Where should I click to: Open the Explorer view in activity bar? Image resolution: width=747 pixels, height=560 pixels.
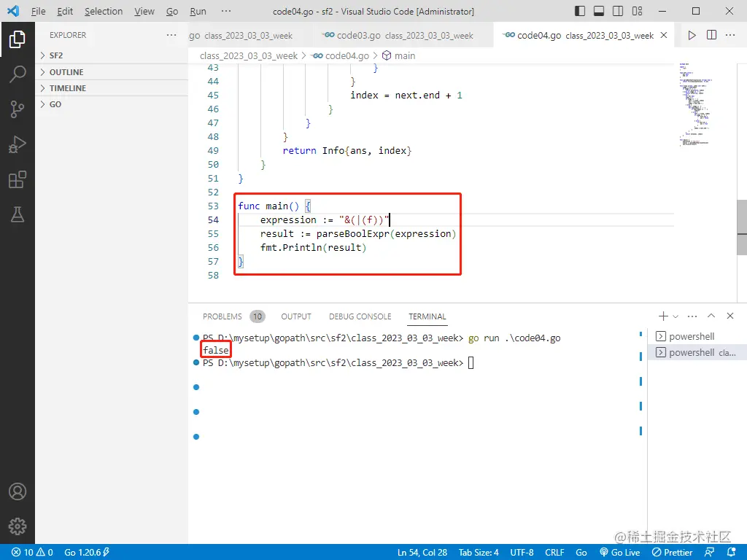click(x=18, y=39)
